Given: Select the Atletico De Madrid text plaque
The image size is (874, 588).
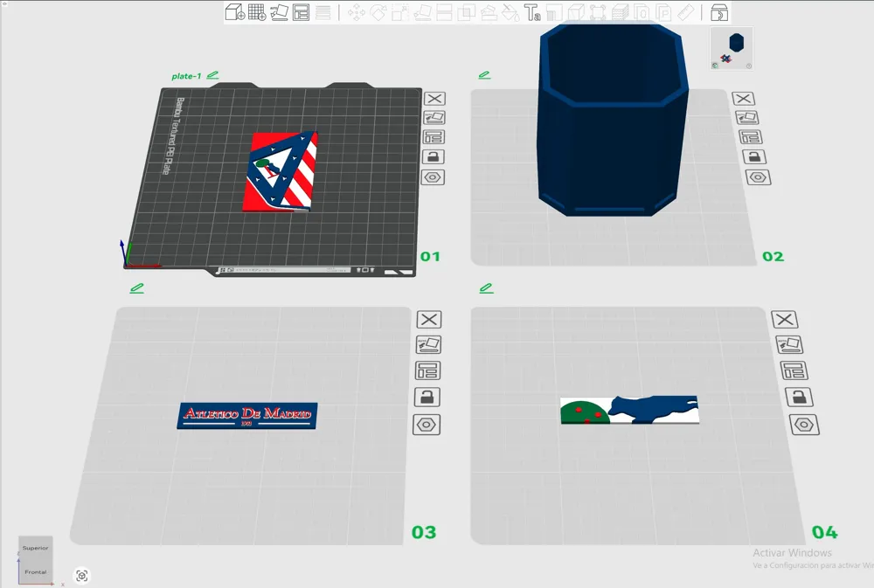Looking at the screenshot, I should point(247,416).
